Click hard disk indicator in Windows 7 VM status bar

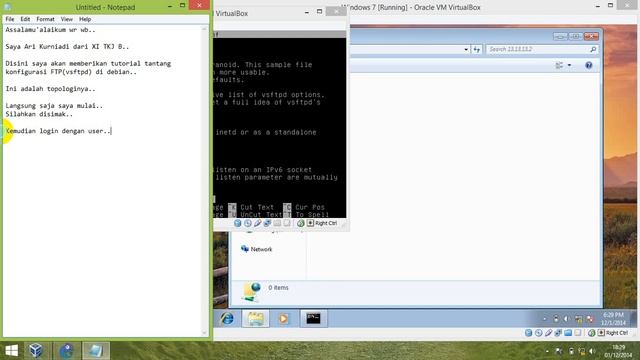(x=529, y=333)
